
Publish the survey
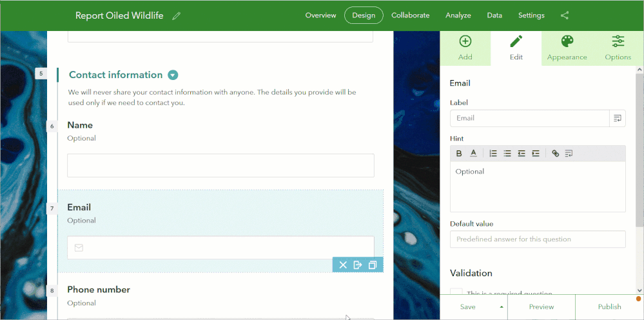[609, 307]
